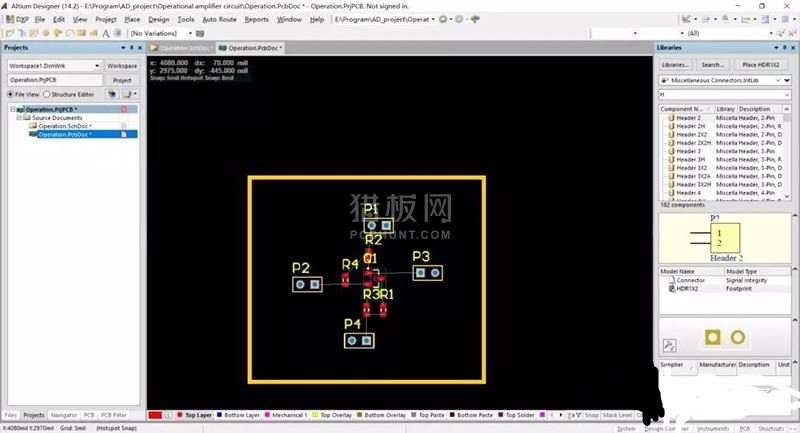Click the green back navigation arrow
Screen dimensions: 800x433
pyautogui.click(x=442, y=19)
